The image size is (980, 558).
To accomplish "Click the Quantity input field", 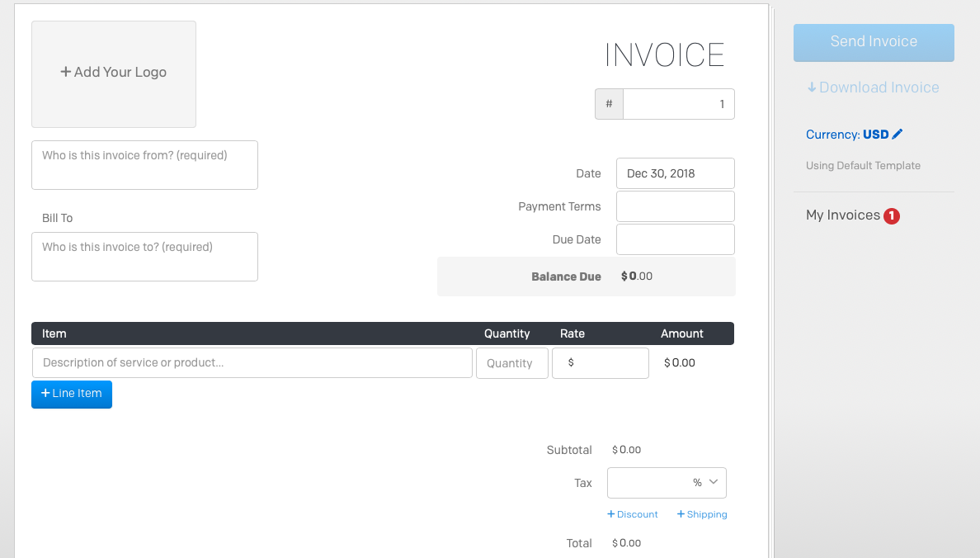I will (512, 363).
